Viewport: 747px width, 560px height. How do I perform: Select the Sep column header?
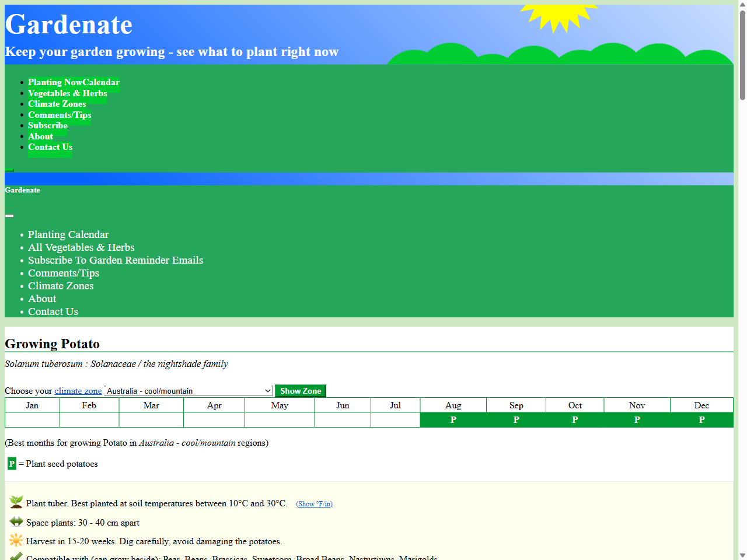point(516,405)
